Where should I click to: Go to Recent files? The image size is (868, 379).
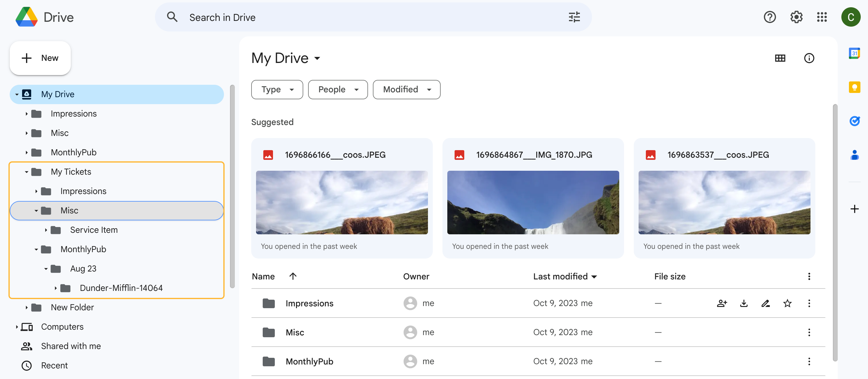pyautogui.click(x=54, y=365)
